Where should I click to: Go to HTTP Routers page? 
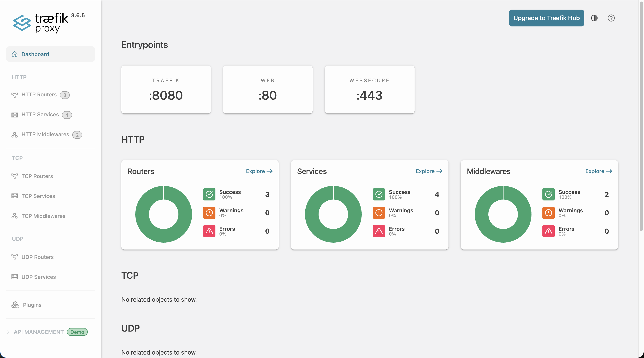point(39,94)
